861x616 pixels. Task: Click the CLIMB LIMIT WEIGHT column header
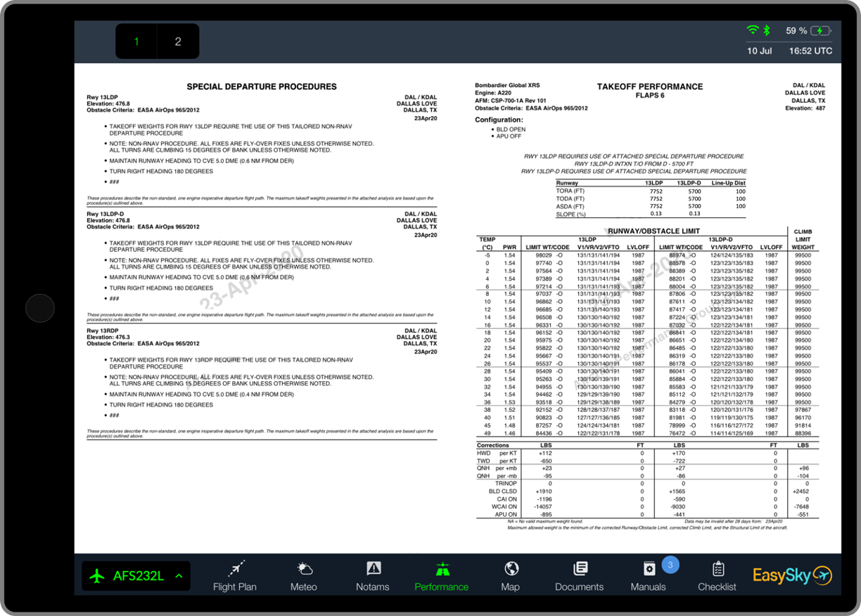tap(803, 239)
